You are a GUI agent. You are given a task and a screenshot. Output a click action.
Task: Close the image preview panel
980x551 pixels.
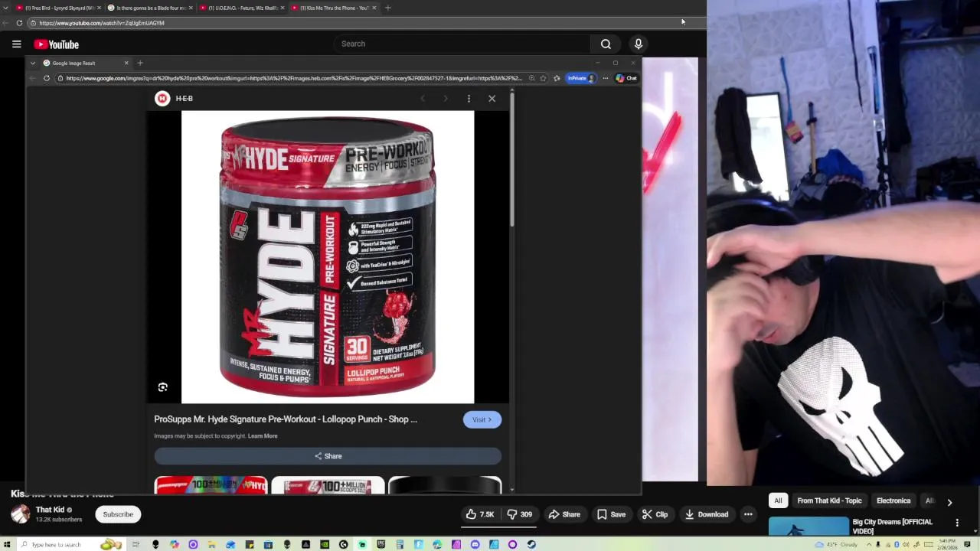(x=492, y=98)
